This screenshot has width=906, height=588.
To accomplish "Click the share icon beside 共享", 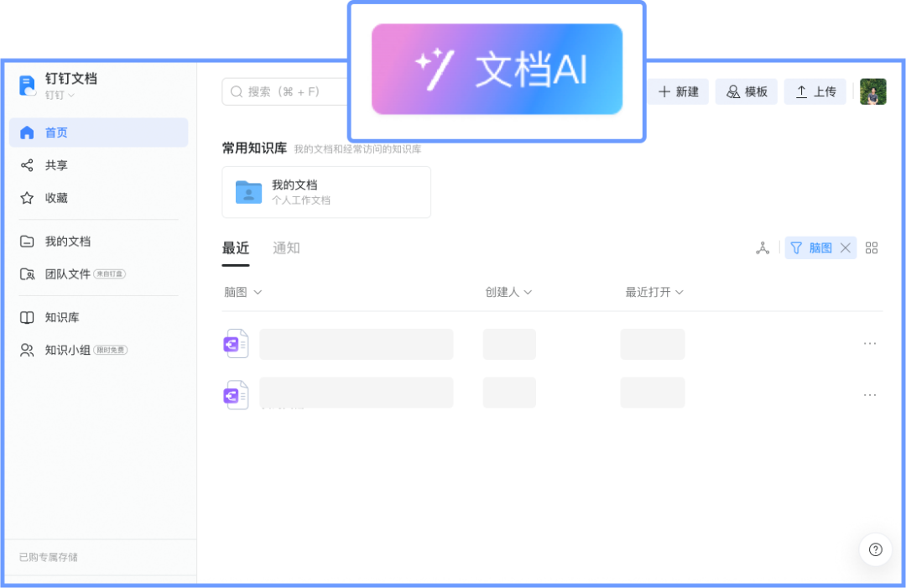I will 27,165.
